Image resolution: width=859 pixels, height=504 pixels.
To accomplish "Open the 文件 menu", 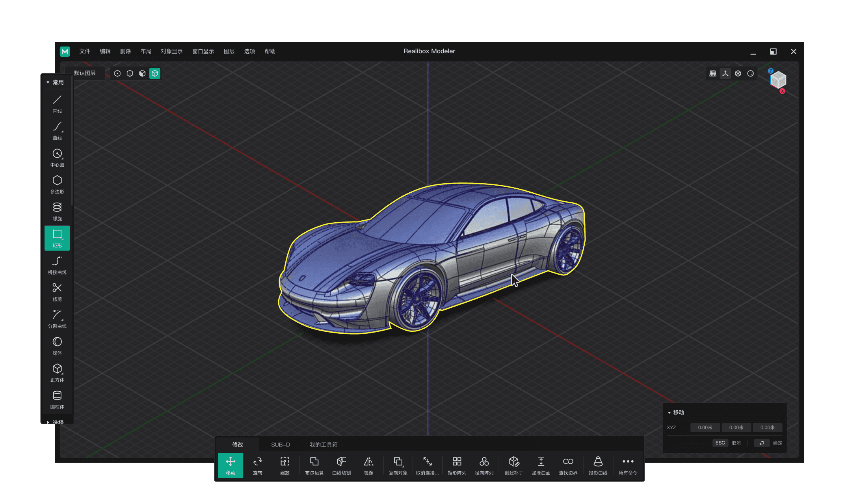I will click(85, 51).
